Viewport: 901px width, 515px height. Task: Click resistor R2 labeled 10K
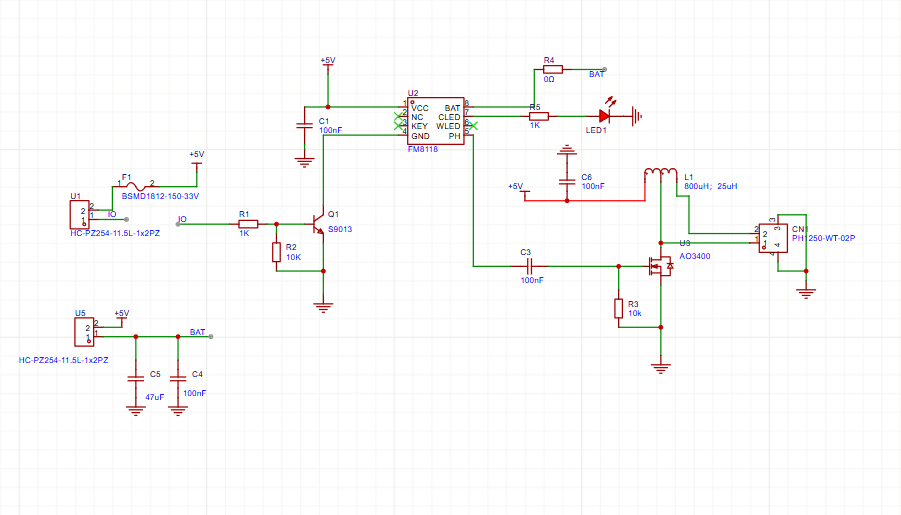(276, 252)
